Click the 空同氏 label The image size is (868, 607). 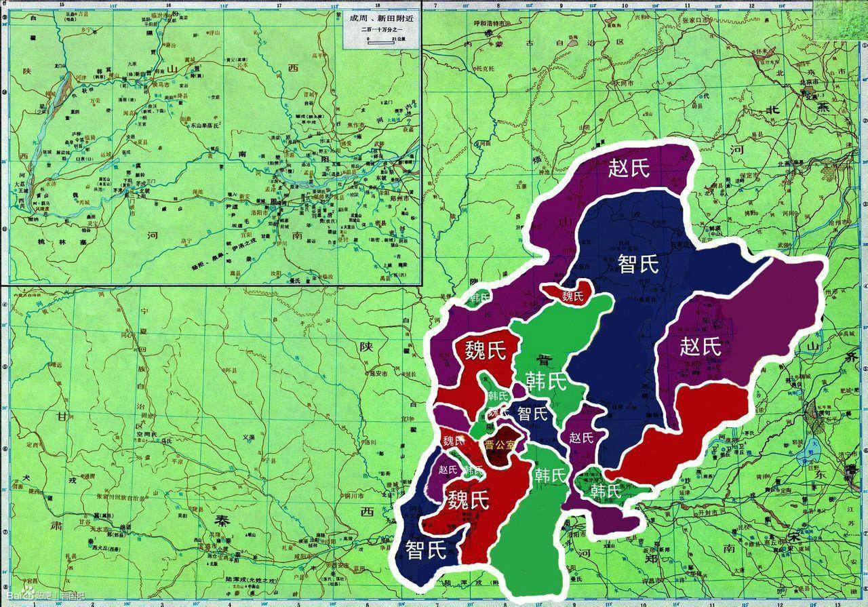coord(146,433)
